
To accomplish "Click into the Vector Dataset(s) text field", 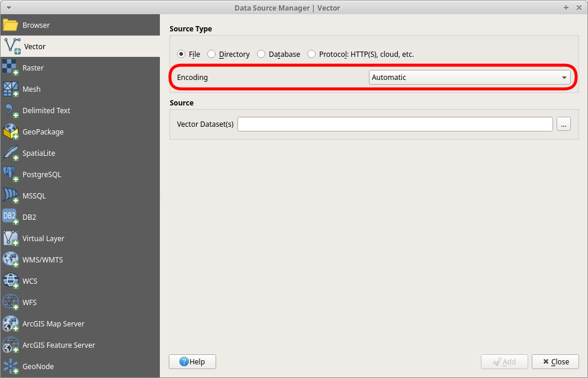I will 395,124.
